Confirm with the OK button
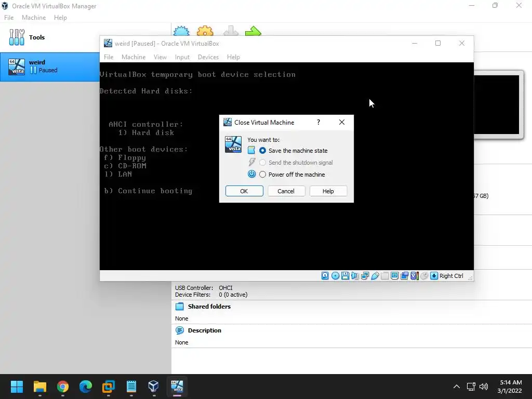Screen dimensions: 532x399 tap(244, 191)
